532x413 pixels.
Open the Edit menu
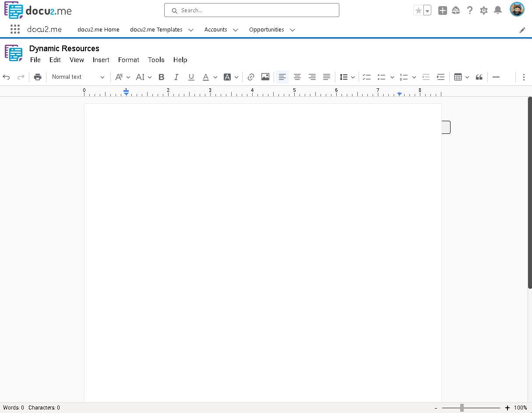point(55,60)
